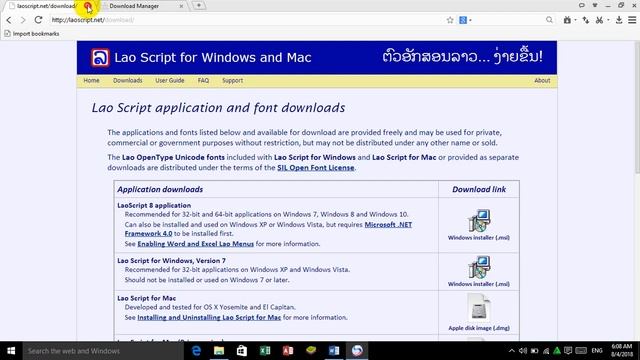640x360 pixels.
Task: Click the Lao Script logo icon
Action: click(100, 58)
